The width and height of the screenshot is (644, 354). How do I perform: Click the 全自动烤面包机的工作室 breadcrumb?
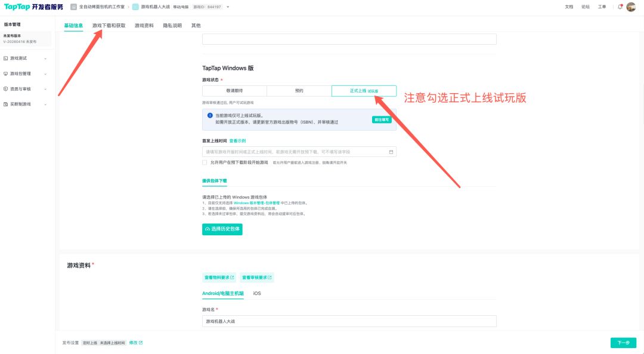(102, 7)
